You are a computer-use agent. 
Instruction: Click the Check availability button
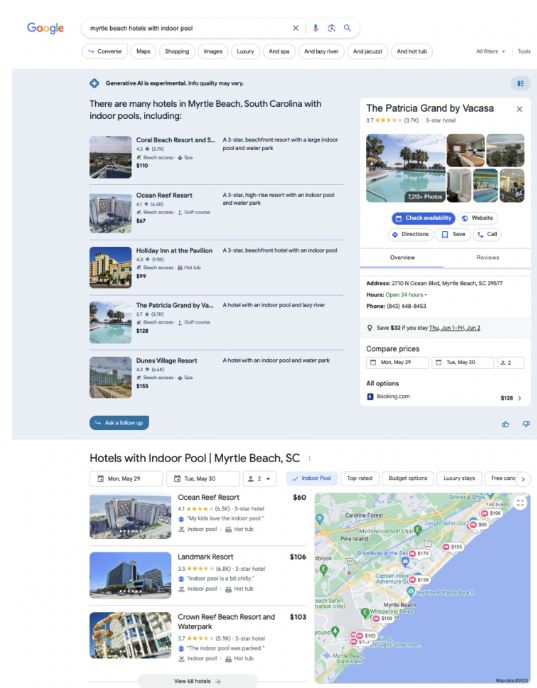tap(423, 218)
